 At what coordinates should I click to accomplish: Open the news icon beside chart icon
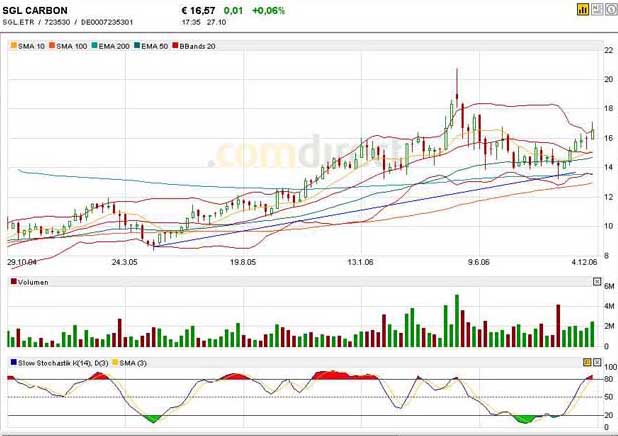[x=597, y=9]
